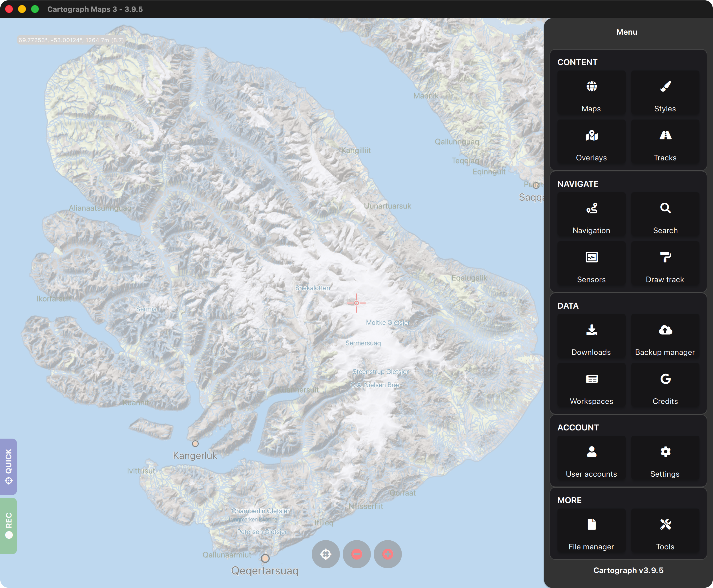Open the Tracks road icon
Screen dimensions: 713x588
click(665, 142)
